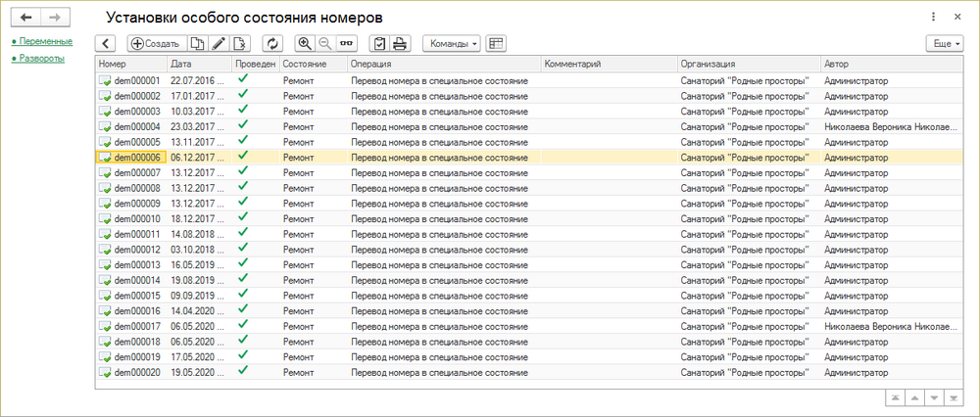Click the zoom-out magnifier cancel search icon

pos(325,44)
